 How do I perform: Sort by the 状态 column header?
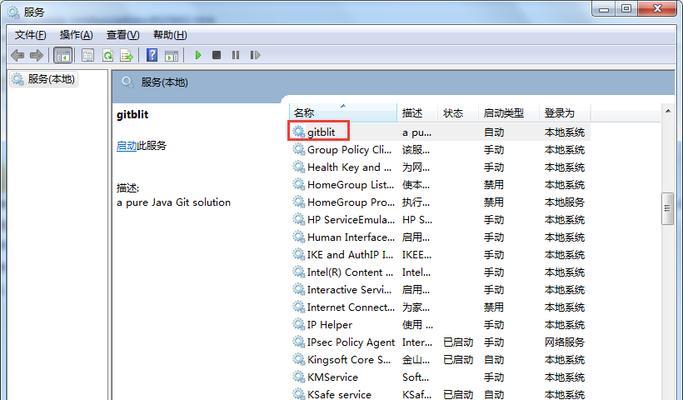tap(457, 113)
